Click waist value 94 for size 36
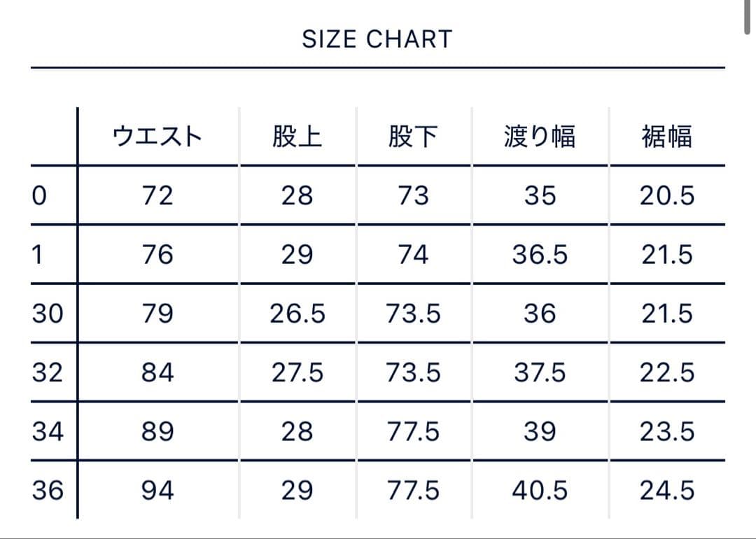756x539 pixels. pos(157,491)
